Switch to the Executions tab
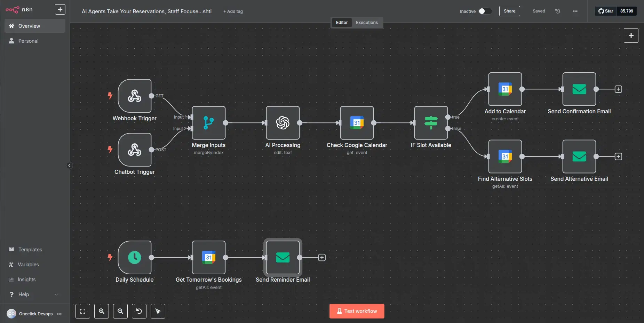Viewport: 644px width, 323px height. (367, 23)
